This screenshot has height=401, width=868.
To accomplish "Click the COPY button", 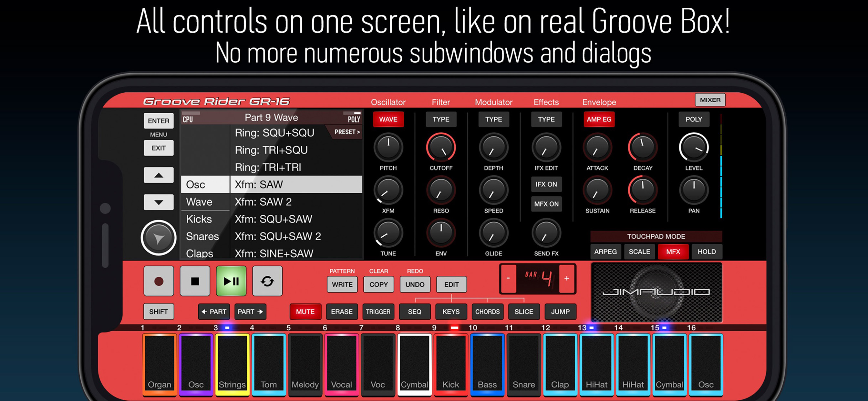I will [x=378, y=284].
